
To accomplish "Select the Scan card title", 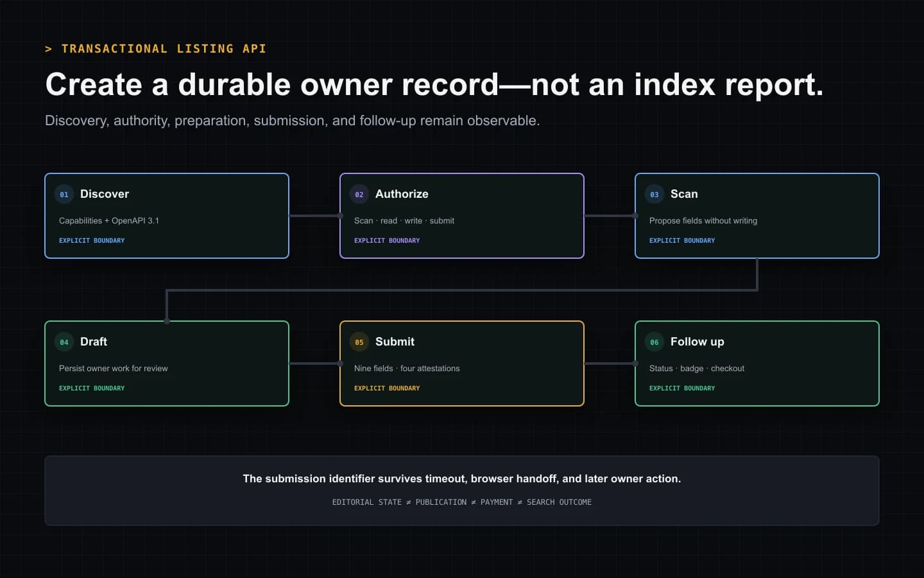I will tap(684, 194).
